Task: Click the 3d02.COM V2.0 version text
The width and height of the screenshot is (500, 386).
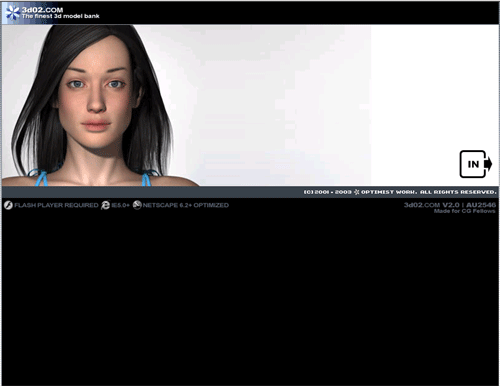Action: pyautogui.click(x=432, y=205)
